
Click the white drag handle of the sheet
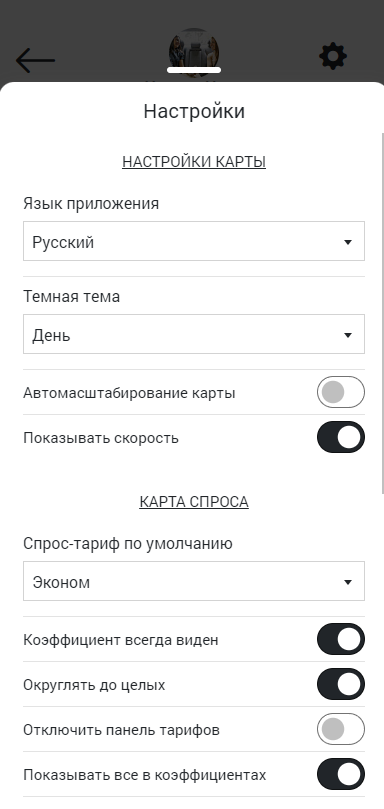[194, 70]
